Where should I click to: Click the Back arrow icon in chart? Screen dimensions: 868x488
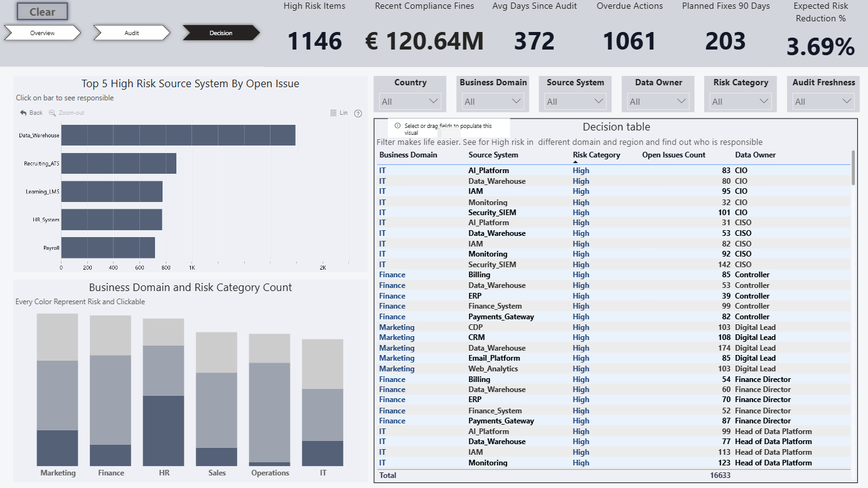coord(23,113)
